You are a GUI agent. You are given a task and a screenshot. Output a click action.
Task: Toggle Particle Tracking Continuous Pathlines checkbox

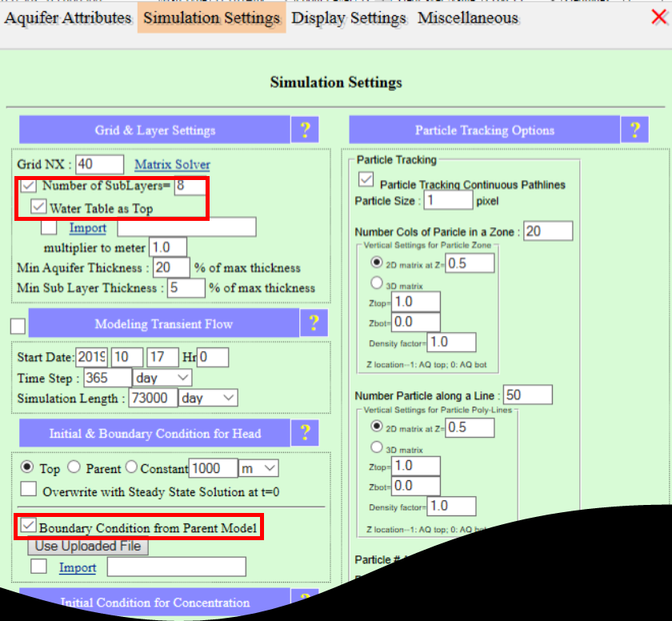(x=366, y=179)
